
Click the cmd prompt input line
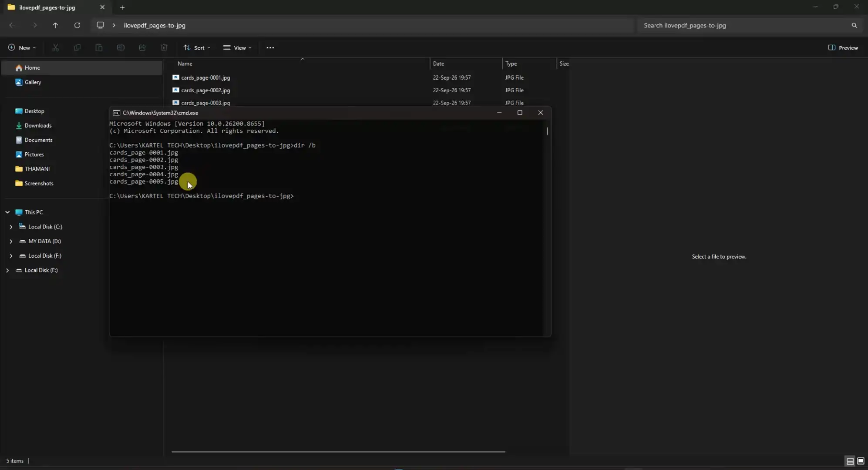202,196
